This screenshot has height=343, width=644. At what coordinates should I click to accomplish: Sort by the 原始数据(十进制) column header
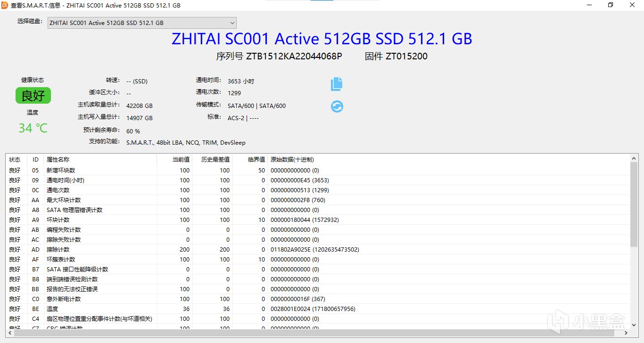(449, 160)
